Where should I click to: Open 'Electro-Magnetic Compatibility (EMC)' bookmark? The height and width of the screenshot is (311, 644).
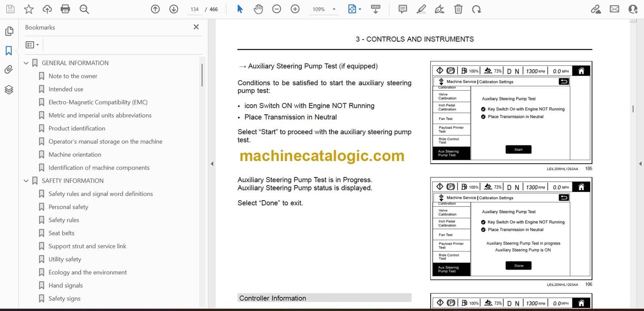98,102
